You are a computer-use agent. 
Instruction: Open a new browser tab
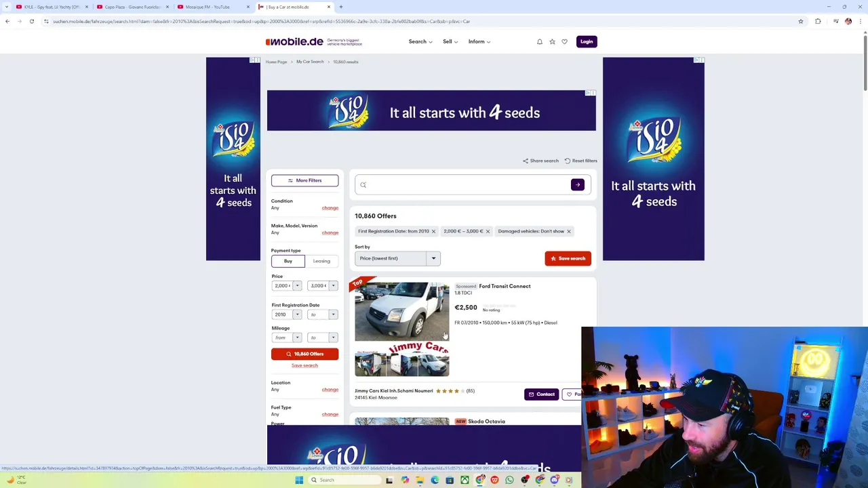[x=341, y=7]
